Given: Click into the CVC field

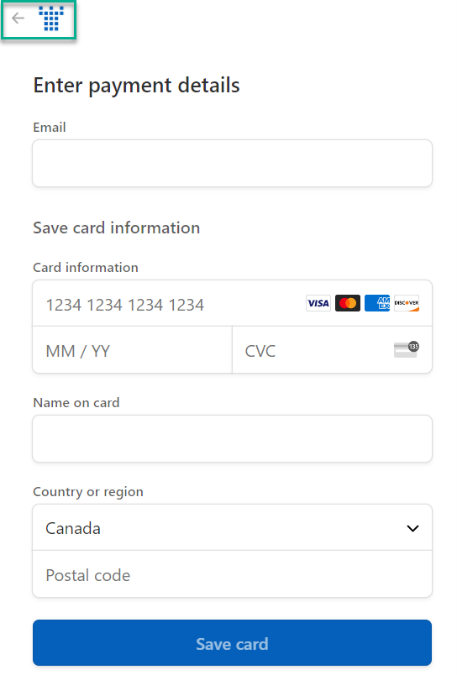Looking at the screenshot, I should (x=332, y=350).
